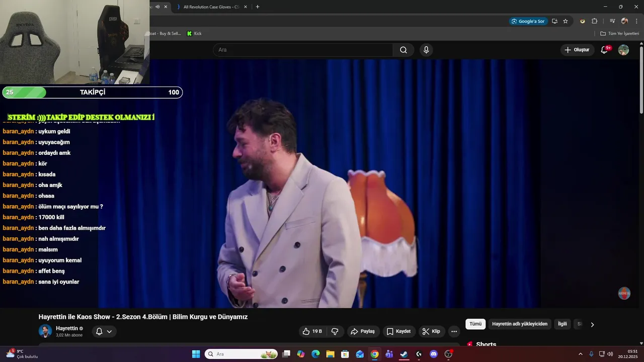Open the system tray microphone indicator
The width and height of the screenshot is (644, 362).
click(591, 354)
